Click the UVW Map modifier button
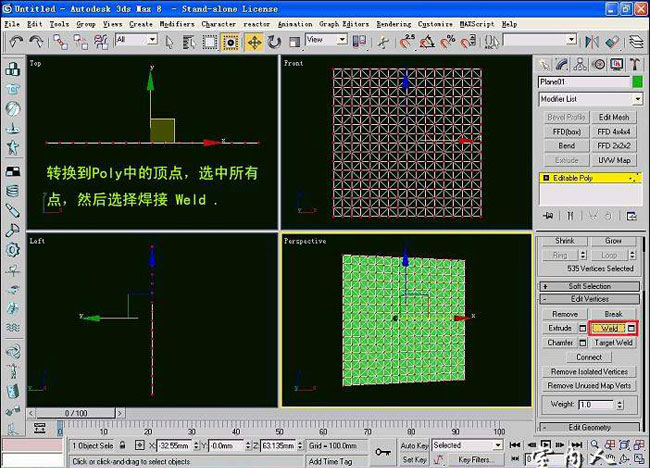The height and width of the screenshot is (468, 650). click(614, 160)
